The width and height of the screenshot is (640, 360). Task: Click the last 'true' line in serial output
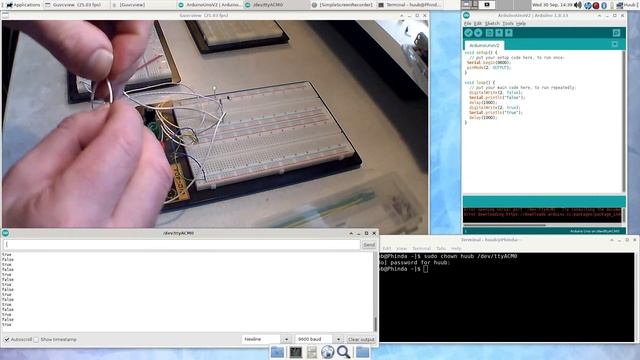[x=7, y=325]
